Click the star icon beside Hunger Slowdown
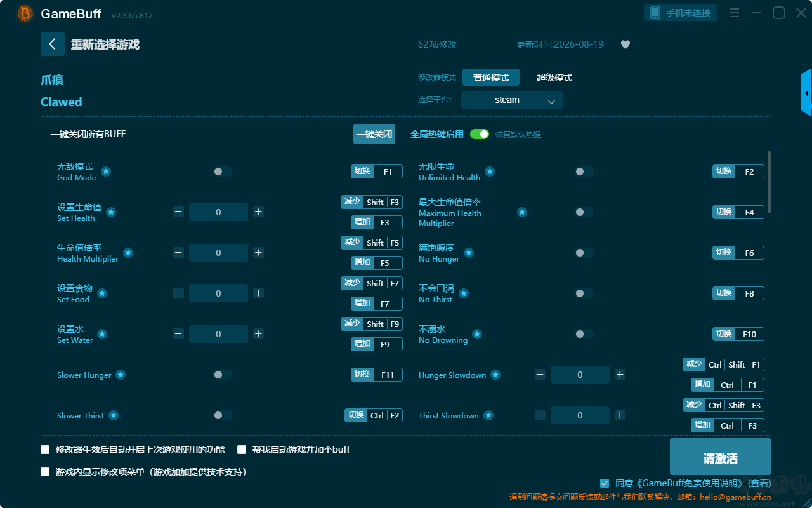 [x=495, y=375]
